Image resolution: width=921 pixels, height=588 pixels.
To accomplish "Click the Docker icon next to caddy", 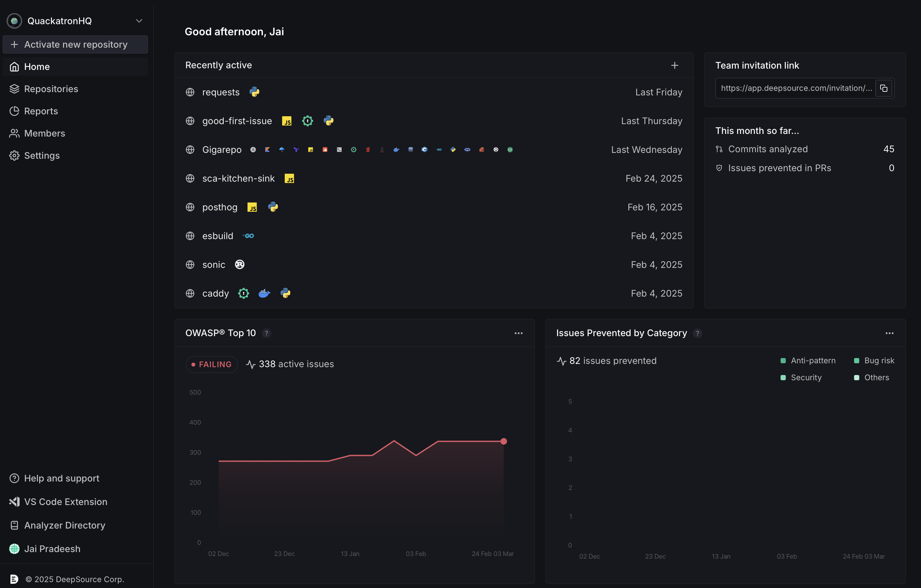I will [x=264, y=293].
